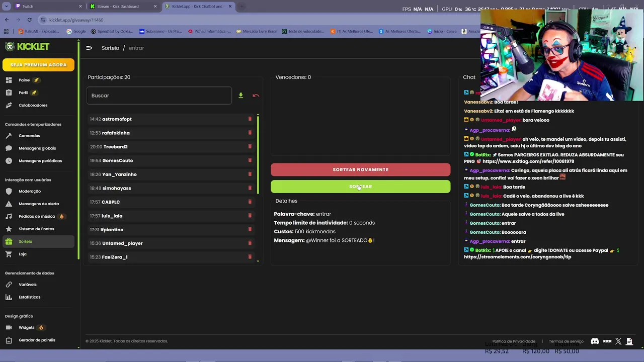Click the Moderação shield icon
Image resolution: width=644 pixels, height=362 pixels.
coord(9,191)
